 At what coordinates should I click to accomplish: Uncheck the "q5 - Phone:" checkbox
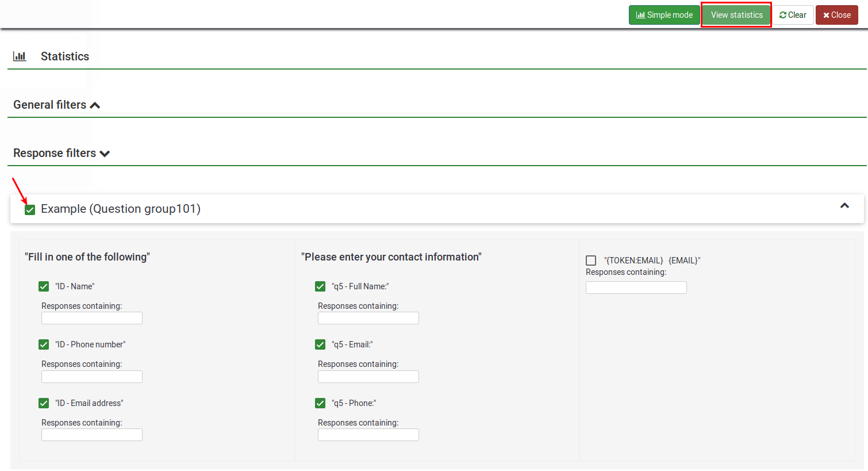[320, 403]
